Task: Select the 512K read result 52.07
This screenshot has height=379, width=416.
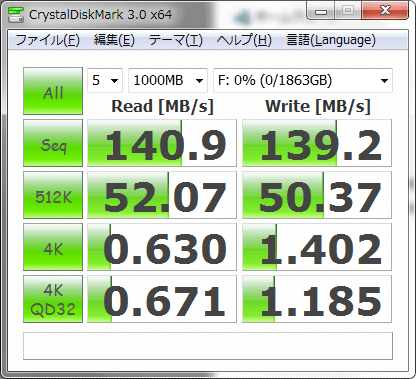Action: [162, 195]
